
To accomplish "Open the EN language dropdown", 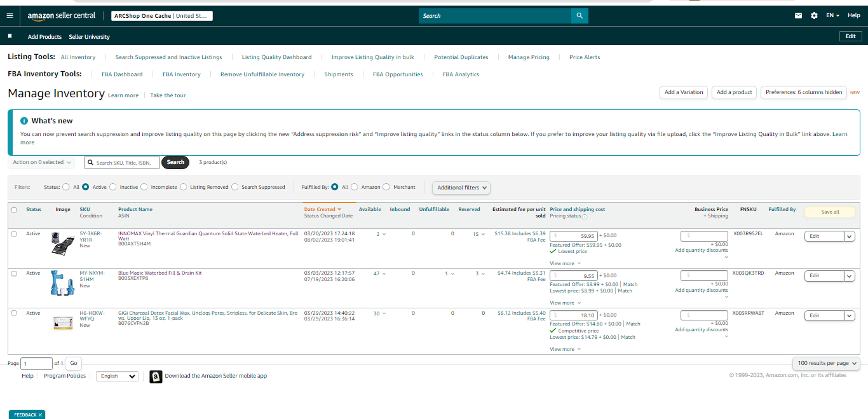I will [832, 15].
